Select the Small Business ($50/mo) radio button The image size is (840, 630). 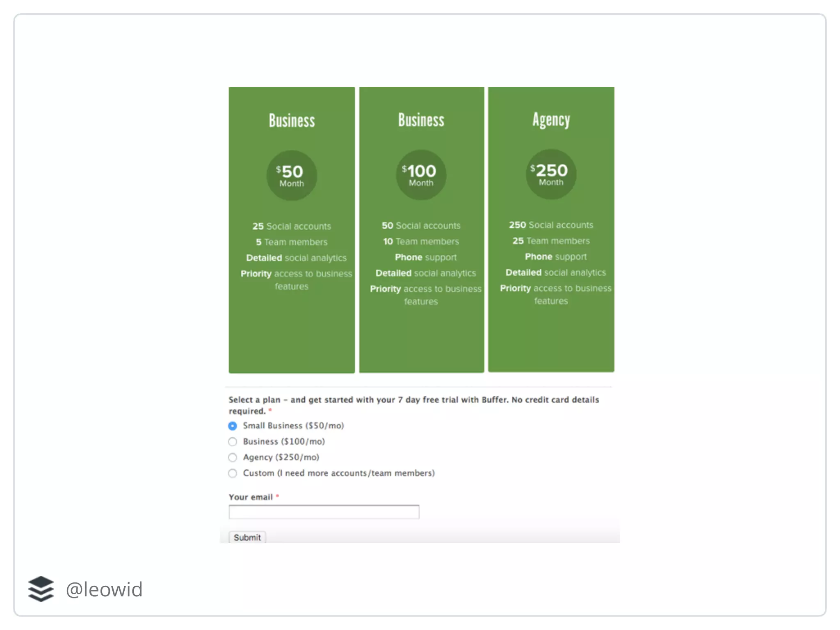point(233,426)
